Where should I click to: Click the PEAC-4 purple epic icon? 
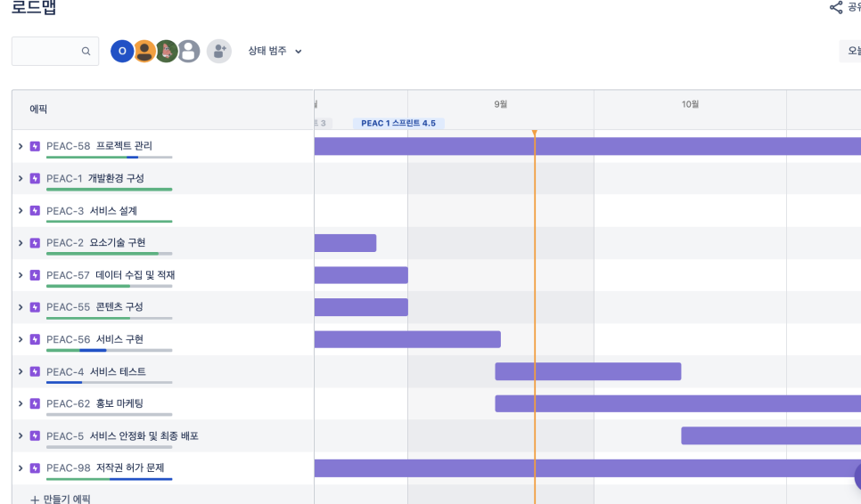[x=35, y=371]
